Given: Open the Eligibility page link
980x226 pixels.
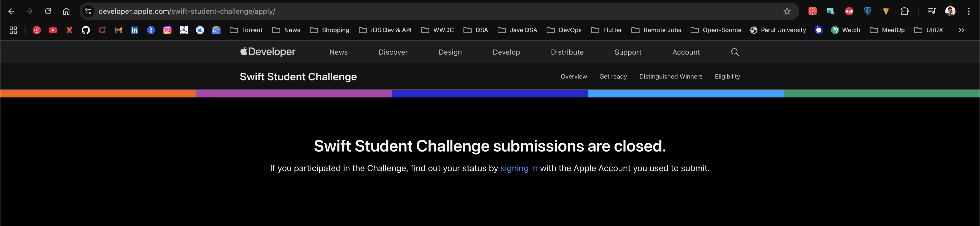Looking at the screenshot, I should tap(727, 77).
